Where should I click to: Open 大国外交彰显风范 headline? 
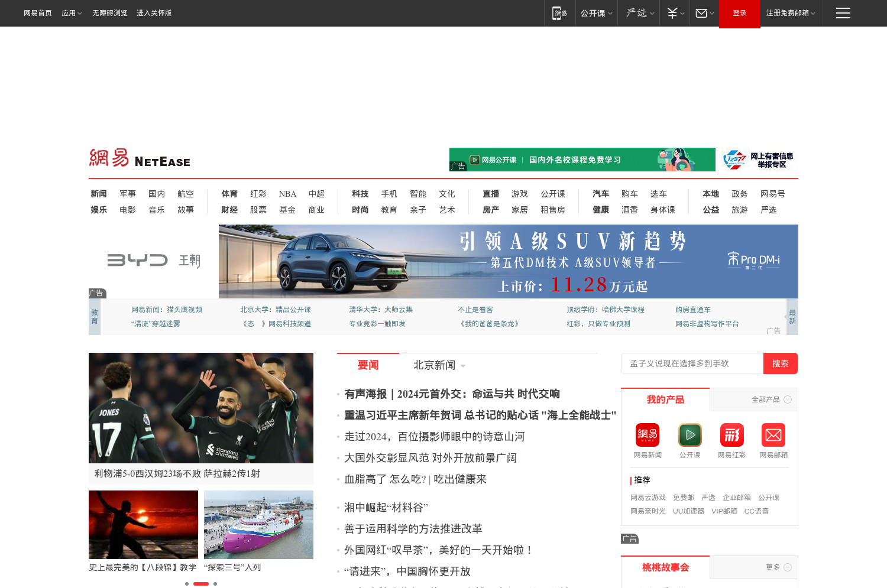click(430, 458)
